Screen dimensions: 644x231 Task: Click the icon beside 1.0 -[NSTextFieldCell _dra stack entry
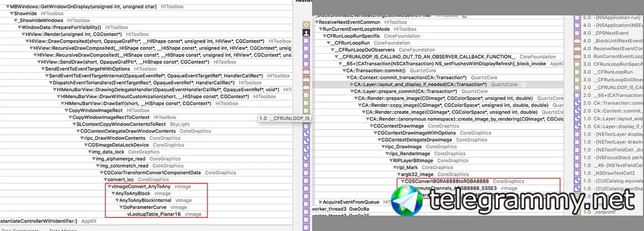[x=578, y=150]
